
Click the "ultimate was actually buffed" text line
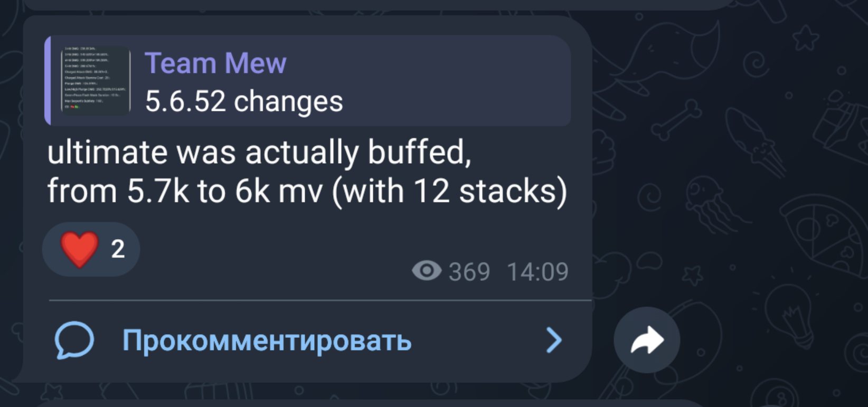point(259,153)
